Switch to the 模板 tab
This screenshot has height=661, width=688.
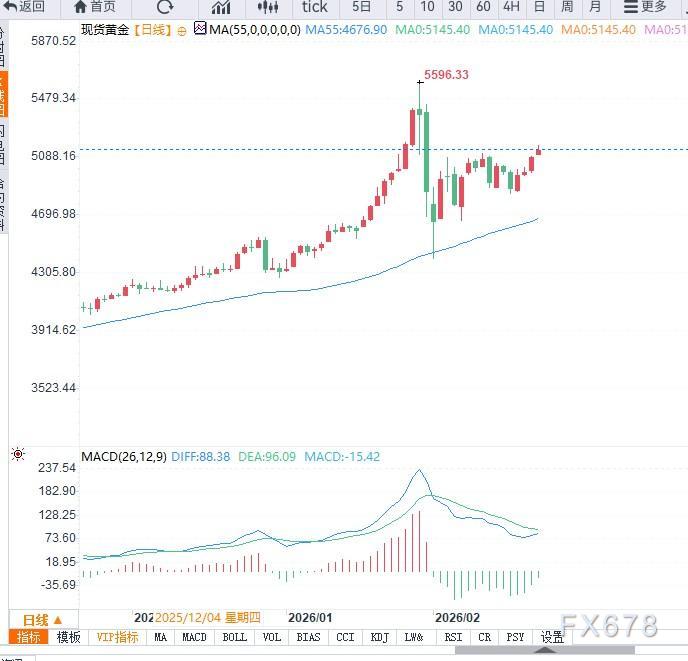coord(68,637)
